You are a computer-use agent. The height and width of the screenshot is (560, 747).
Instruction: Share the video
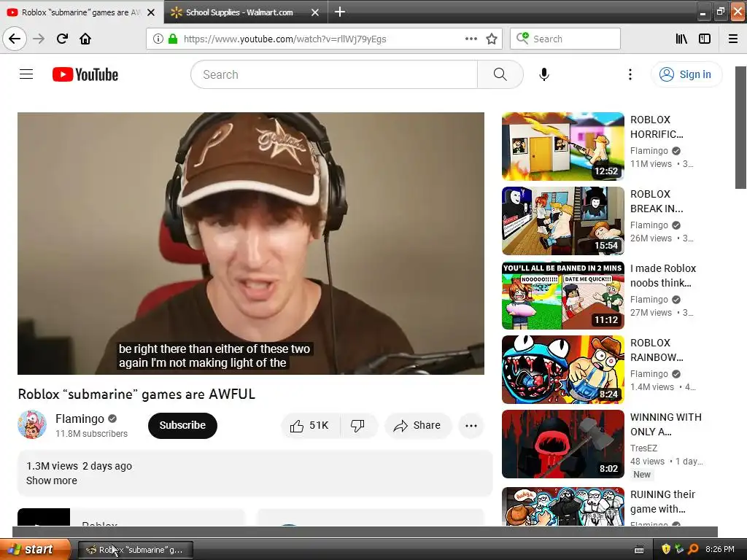[x=417, y=425]
